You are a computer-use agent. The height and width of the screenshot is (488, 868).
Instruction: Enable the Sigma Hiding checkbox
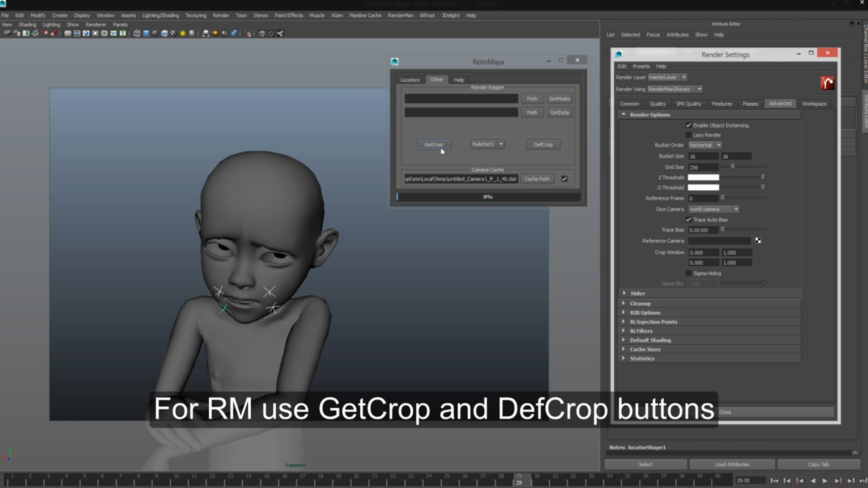coord(689,273)
